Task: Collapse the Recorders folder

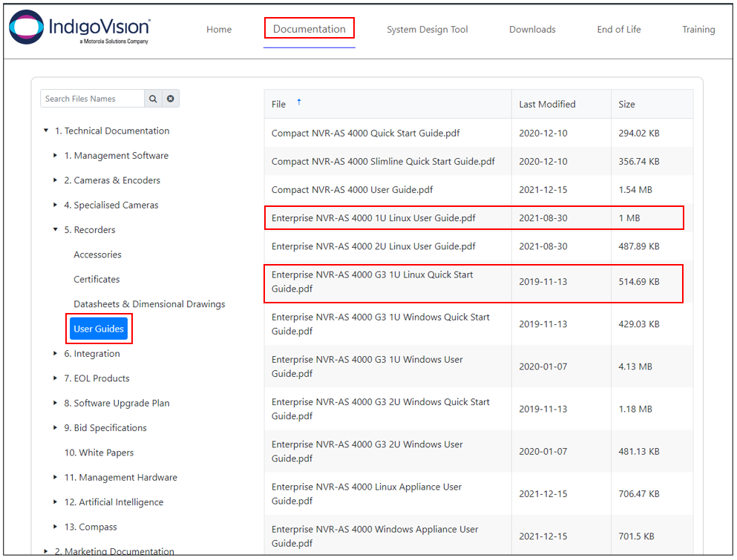Action: coord(56,230)
